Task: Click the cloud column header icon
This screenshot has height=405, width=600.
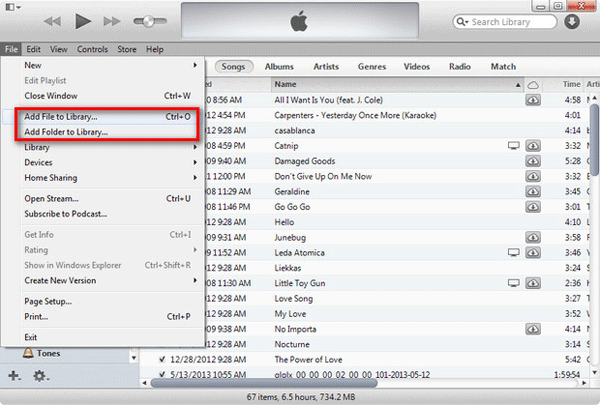Action: pos(533,85)
